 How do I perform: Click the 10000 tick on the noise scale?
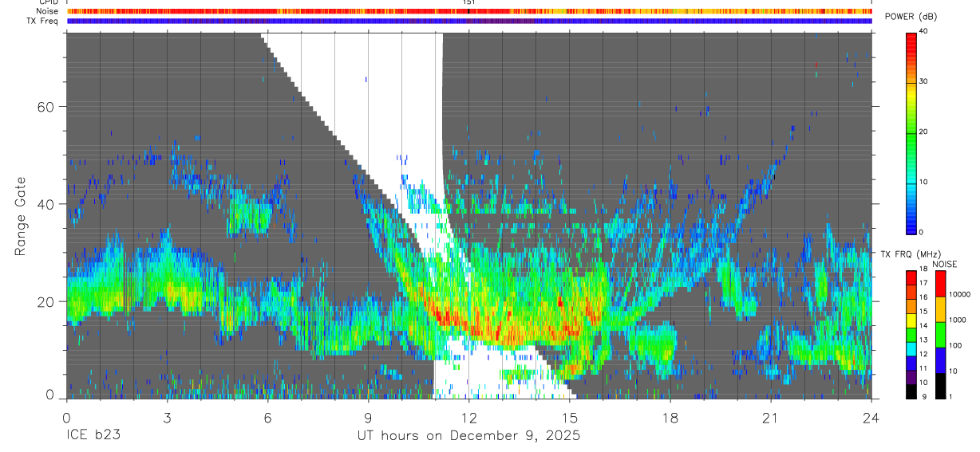click(x=960, y=294)
